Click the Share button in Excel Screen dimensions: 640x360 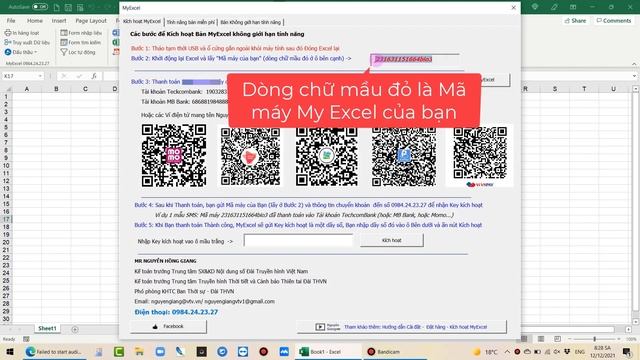click(x=575, y=20)
